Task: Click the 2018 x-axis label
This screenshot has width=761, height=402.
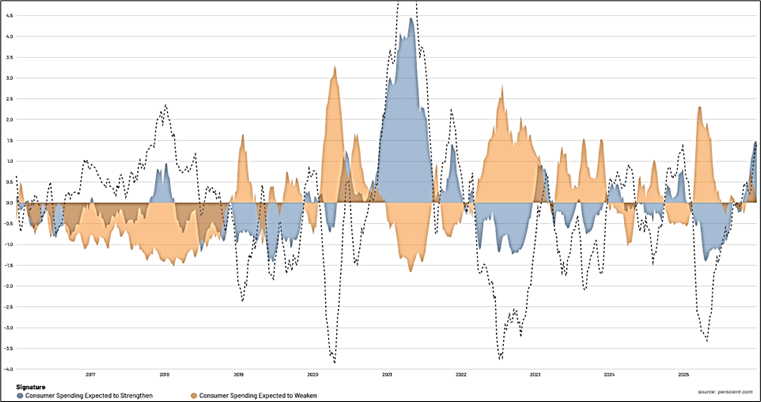Action: click(x=165, y=375)
